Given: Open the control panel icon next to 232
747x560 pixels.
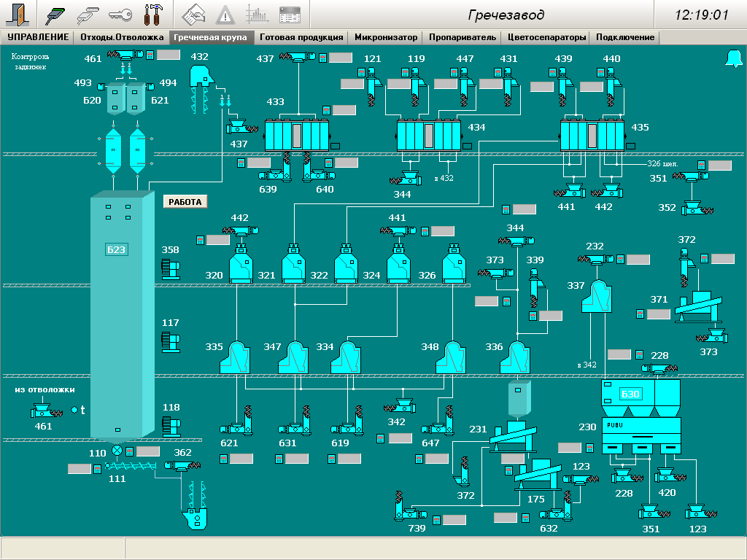Looking at the screenshot, I should [620, 259].
